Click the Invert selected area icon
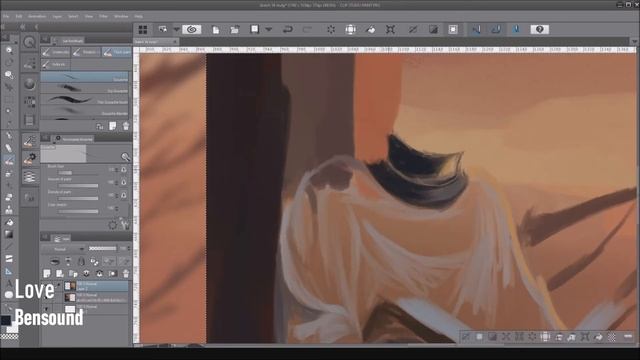The width and height of the screenshot is (640, 360). (x=433, y=29)
